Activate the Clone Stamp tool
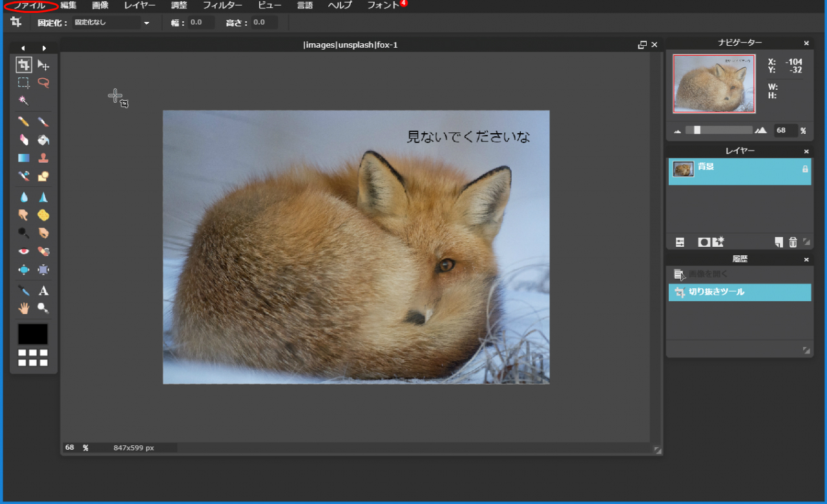 43,158
